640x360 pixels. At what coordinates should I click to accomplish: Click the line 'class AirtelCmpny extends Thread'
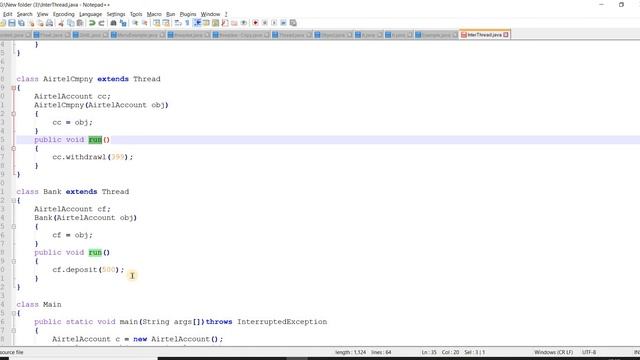[89, 79]
